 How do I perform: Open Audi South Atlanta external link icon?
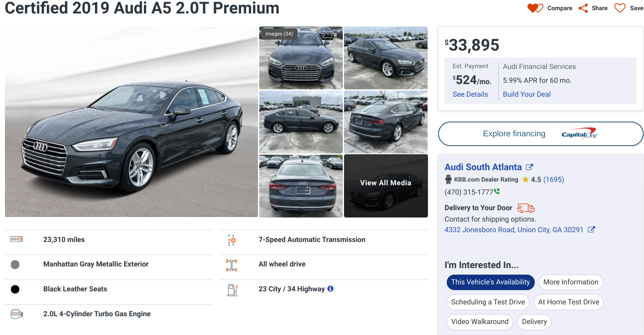(x=529, y=167)
